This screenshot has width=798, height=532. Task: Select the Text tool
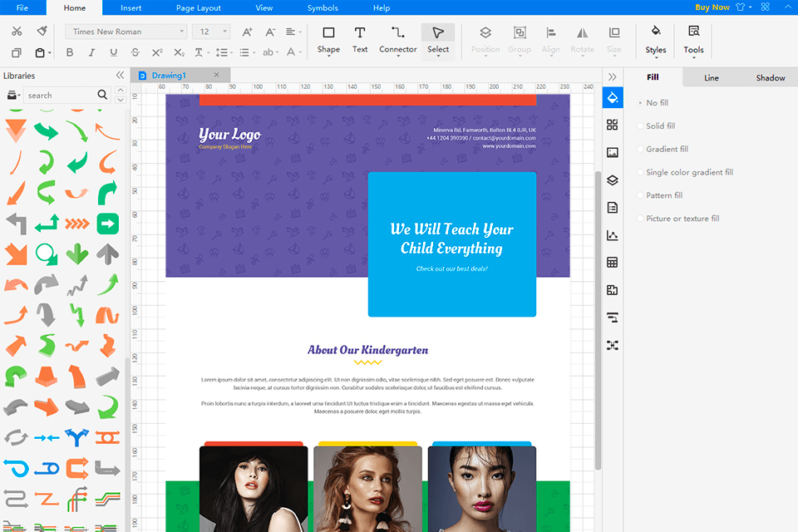point(359,39)
